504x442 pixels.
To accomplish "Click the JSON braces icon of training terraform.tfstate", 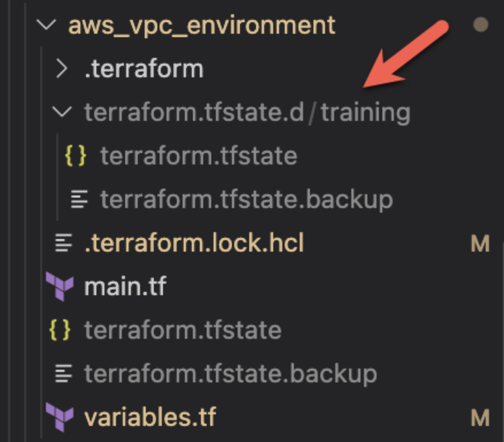I will (76, 156).
